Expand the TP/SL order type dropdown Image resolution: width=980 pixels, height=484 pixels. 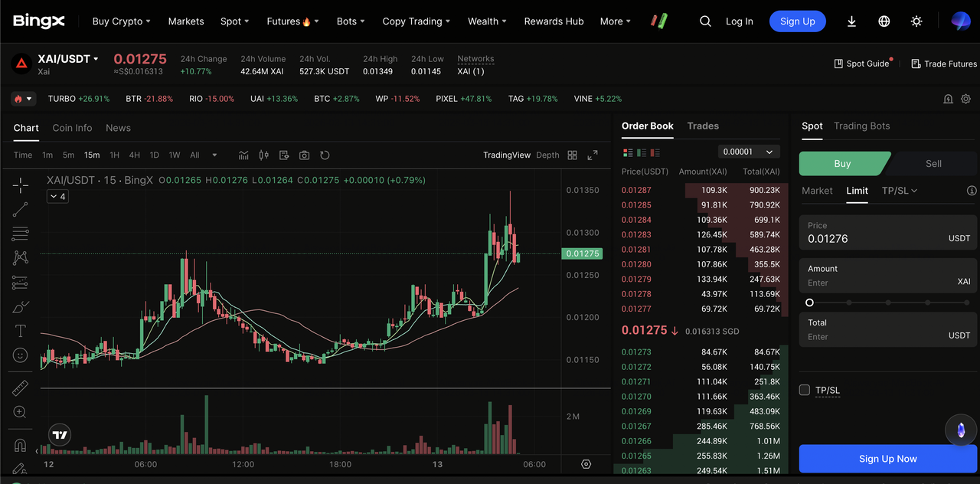[x=899, y=191]
